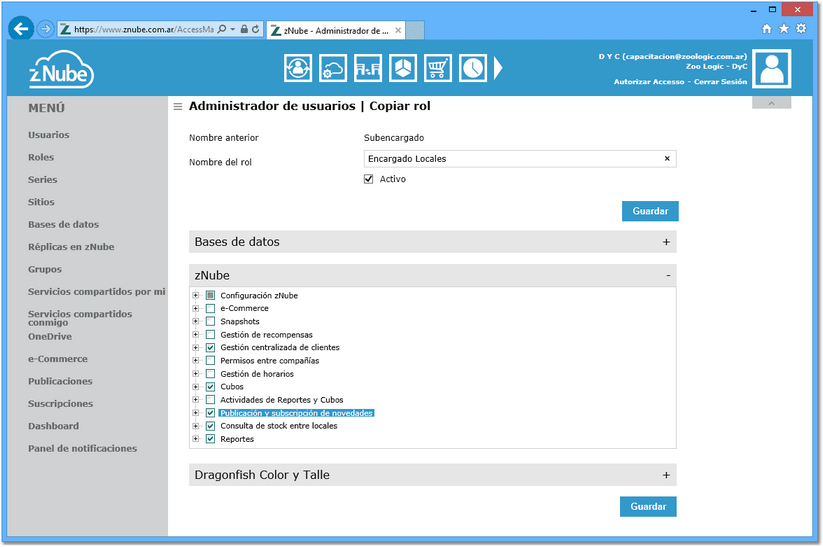
Task: Check Actividades de Reportes y Cubos checkbox
Action: coord(210,400)
